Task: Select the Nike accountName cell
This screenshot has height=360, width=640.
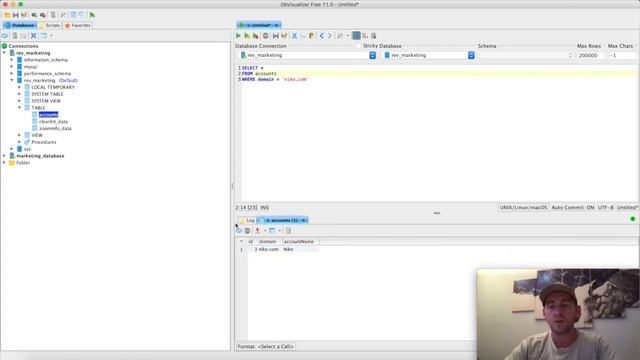Action: (x=300, y=249)
